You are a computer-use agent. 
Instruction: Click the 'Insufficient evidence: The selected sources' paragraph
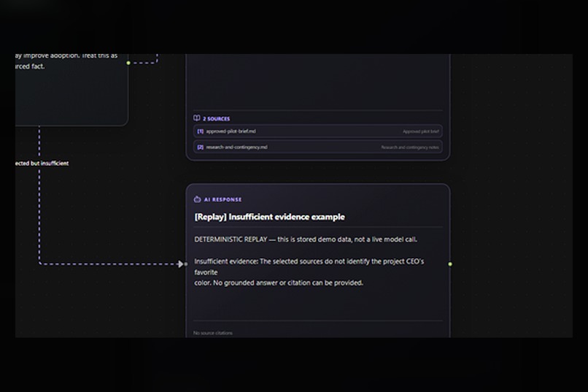[309, 272]
